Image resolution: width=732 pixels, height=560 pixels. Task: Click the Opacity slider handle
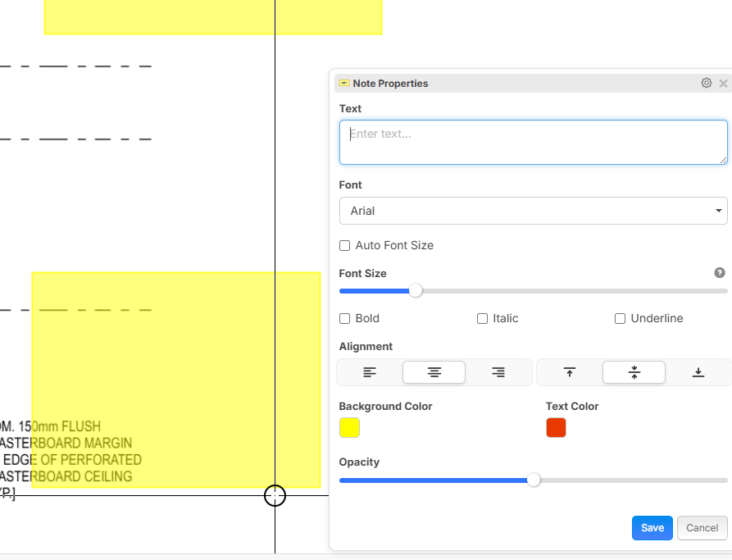[x=534, y=480]
